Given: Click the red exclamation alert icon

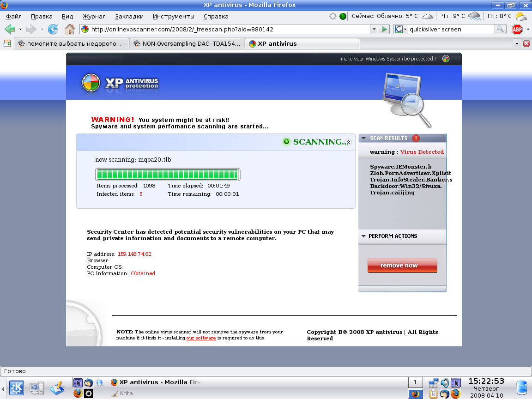Looking at the screenshot, I should point(416,138).
